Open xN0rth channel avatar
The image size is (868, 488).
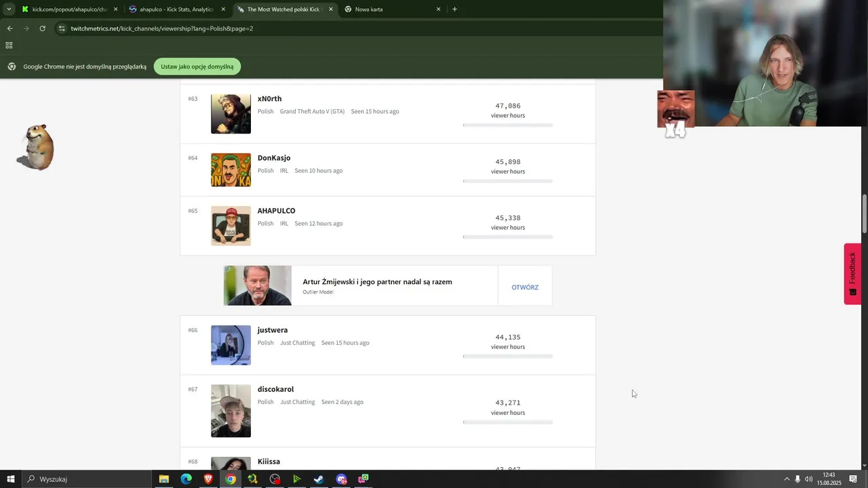pos(231,114)
